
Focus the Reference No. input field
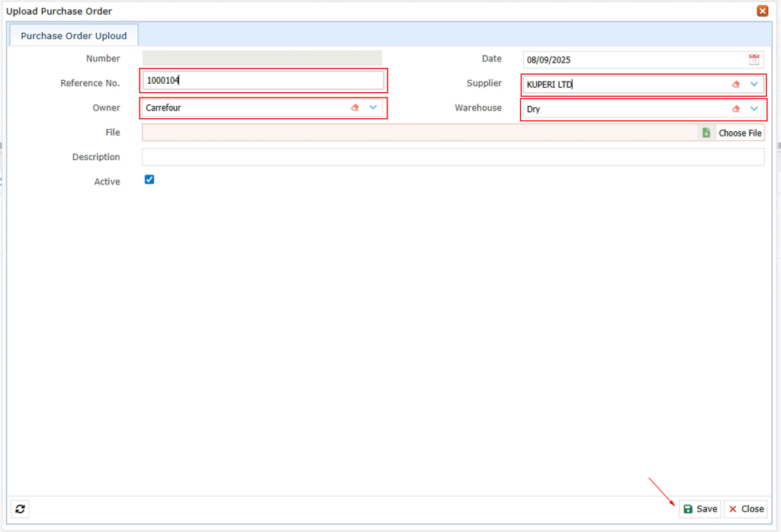pyautogui.click(x=263, y=80)
